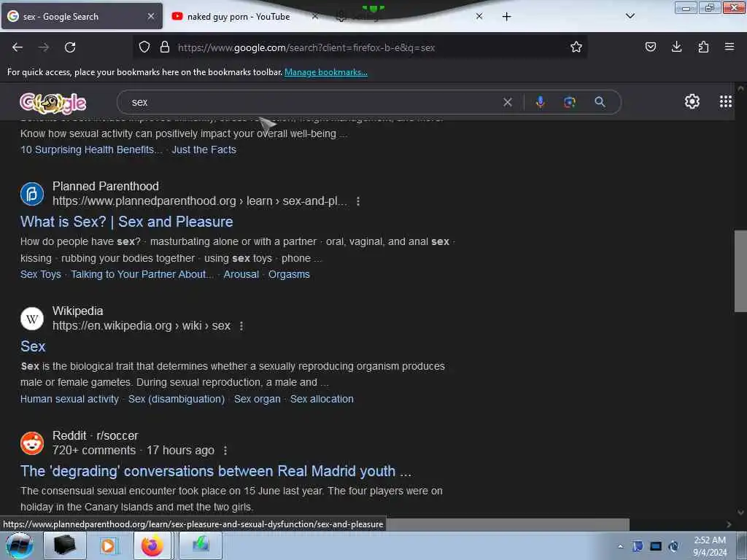Open the Firefox hamburger application menu
Image resolution: width=747 pixels, height=560 pixels.
(x=729, y=47)
